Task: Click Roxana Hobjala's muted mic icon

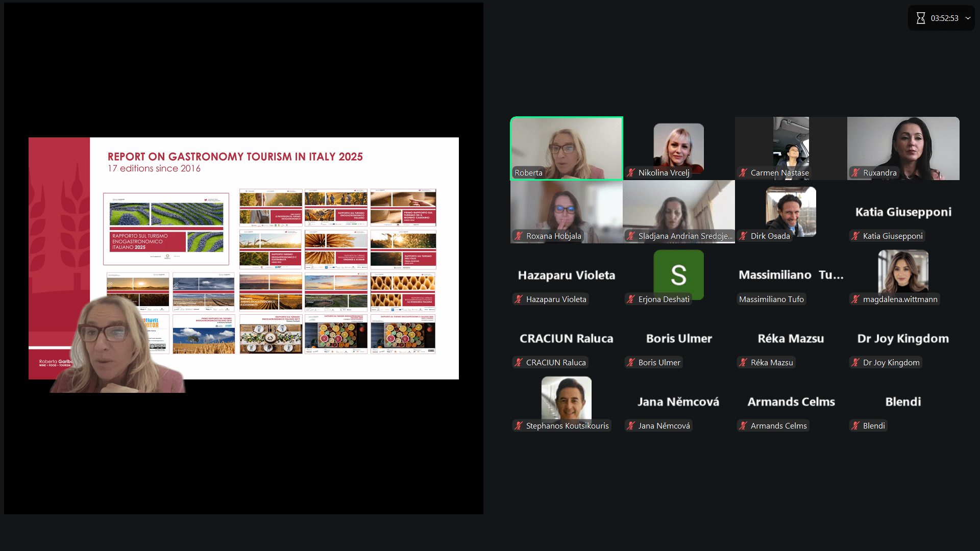Action: 519,236
